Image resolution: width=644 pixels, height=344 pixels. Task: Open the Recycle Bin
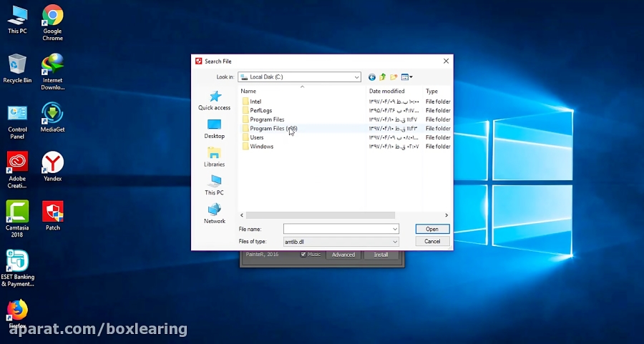17,69
